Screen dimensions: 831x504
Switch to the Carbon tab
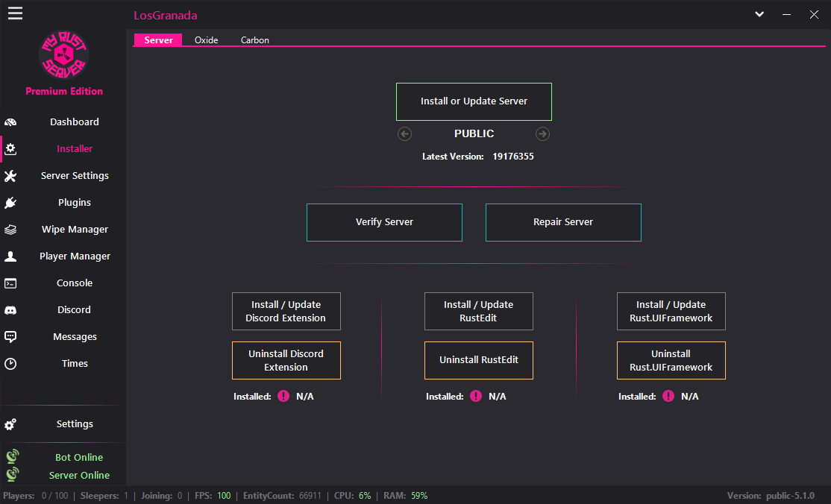(255, 40)
